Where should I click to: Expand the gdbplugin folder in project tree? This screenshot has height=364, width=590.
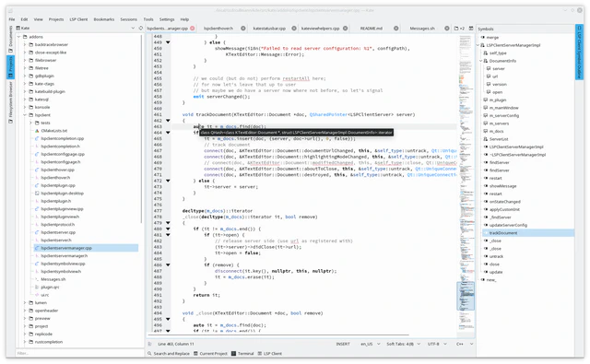coord(25,76)
